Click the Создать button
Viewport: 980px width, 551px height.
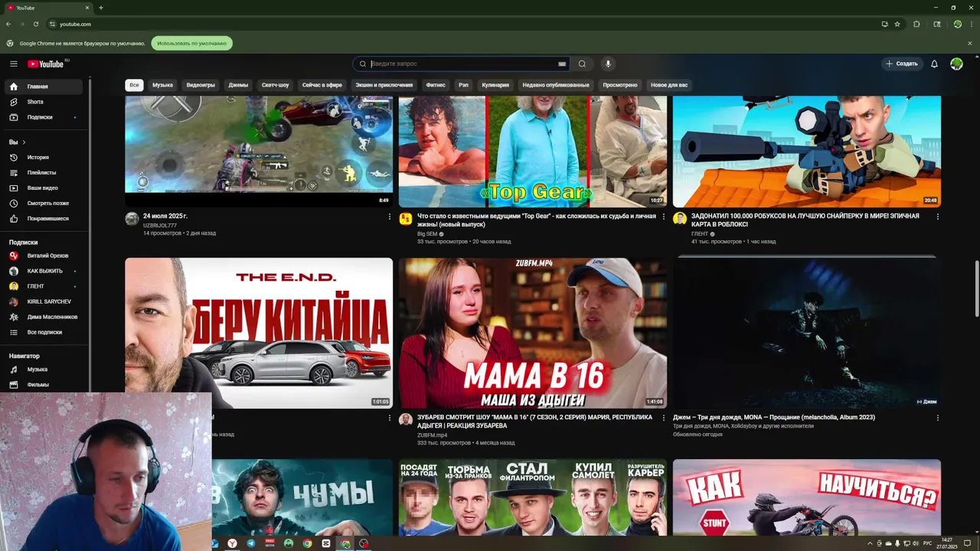coord(902,64)
